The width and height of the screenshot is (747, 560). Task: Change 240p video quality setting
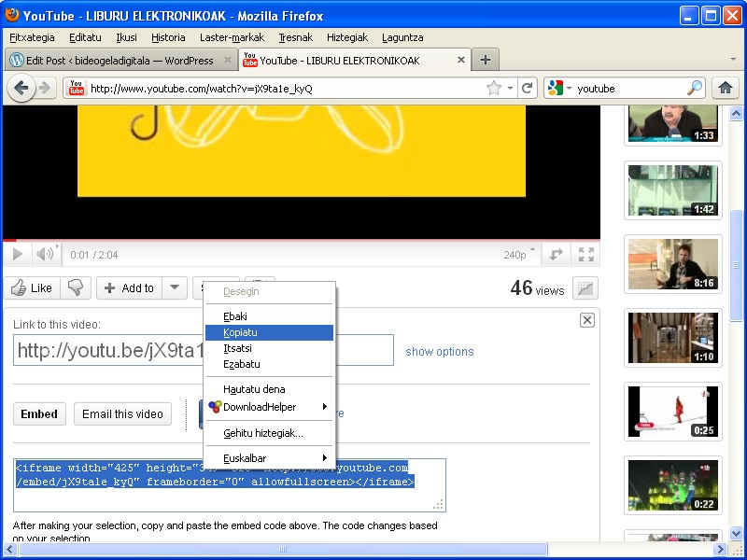click(x=519, y=255)
